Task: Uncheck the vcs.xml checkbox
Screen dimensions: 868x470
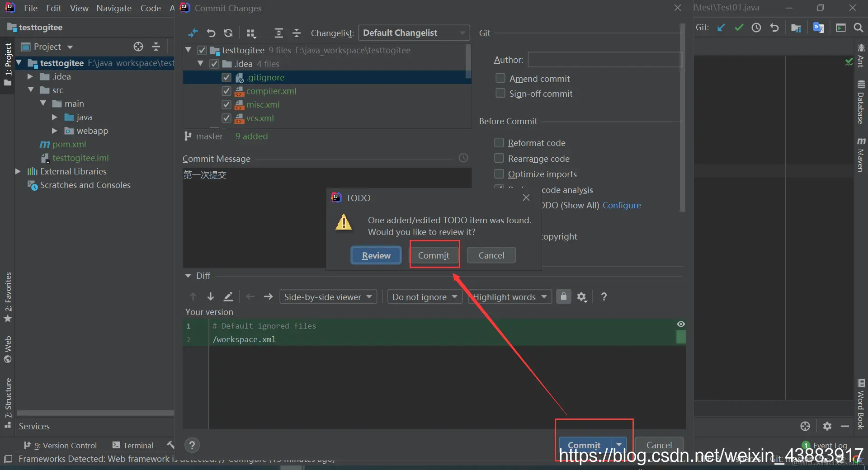Action: 226,118
